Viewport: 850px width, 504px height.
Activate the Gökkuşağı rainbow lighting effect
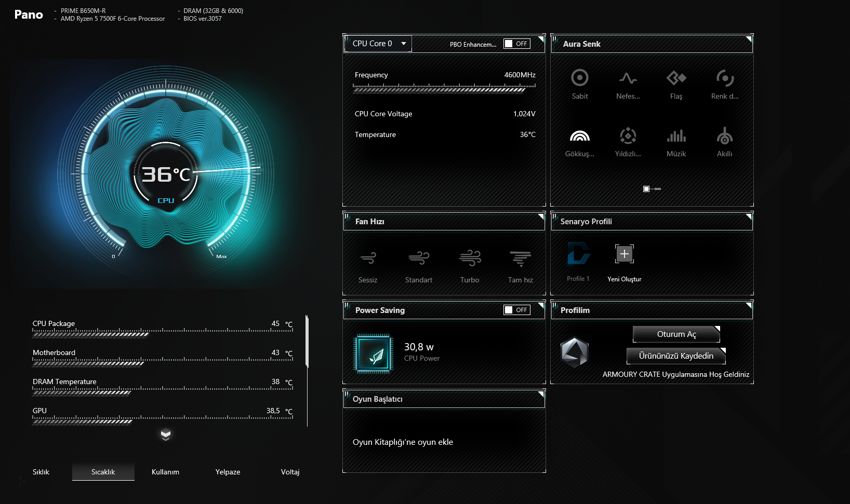[579, 136]
